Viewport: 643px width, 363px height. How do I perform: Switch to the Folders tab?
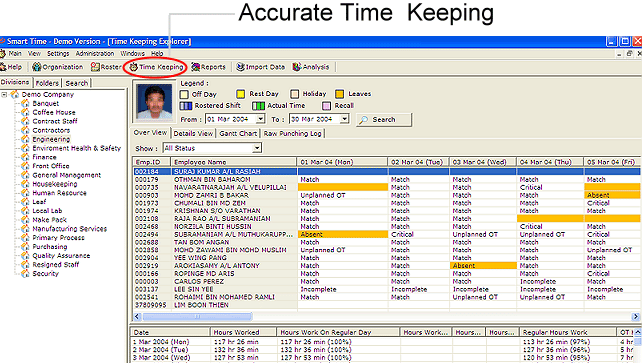pos(47,83)
